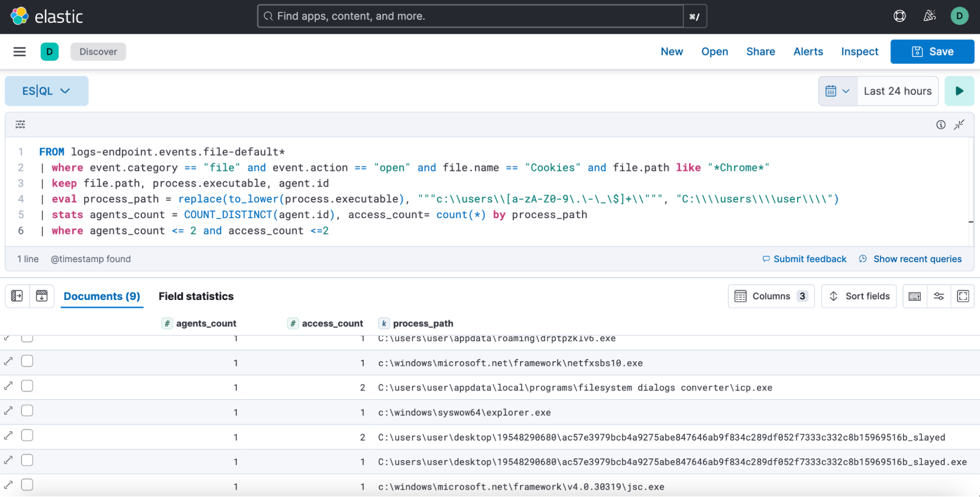Open the hamburger navigation menu
This screenshot has height=497, width=980.
click(20, 51)
